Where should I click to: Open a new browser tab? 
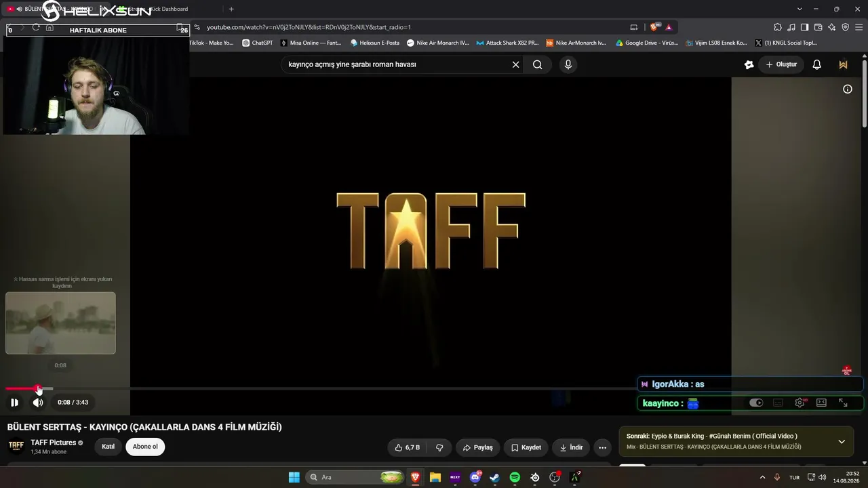point(231,9)
